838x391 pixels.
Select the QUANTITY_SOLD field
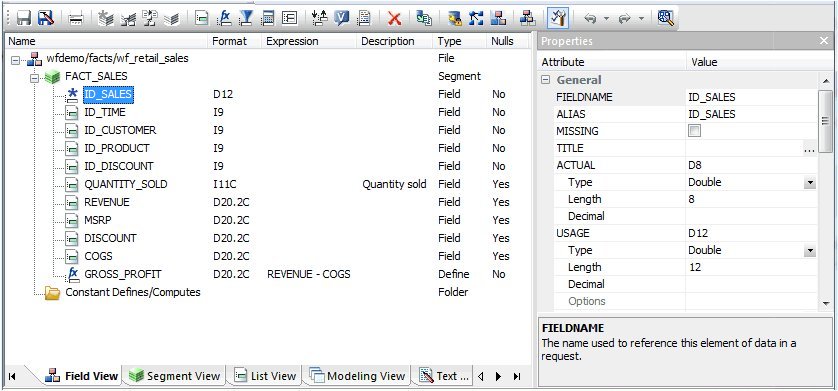pyautogui.click(x=126, y=184)
